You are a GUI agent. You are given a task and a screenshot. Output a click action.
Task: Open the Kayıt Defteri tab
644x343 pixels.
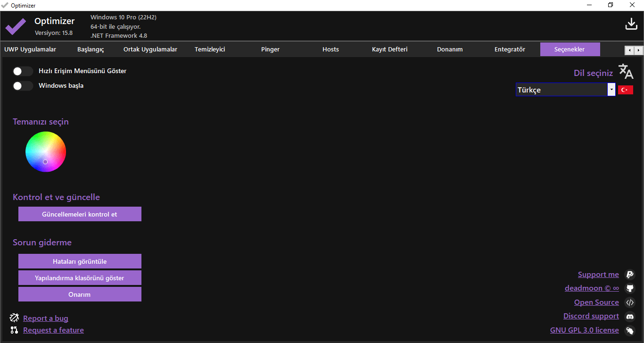pyautogui.click(x=390, y=49)
